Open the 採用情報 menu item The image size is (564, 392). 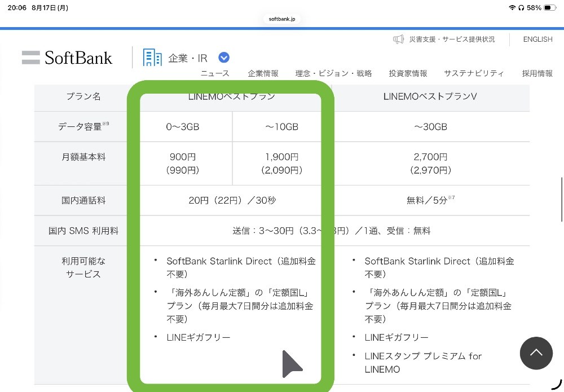click(x=537, y=73)
